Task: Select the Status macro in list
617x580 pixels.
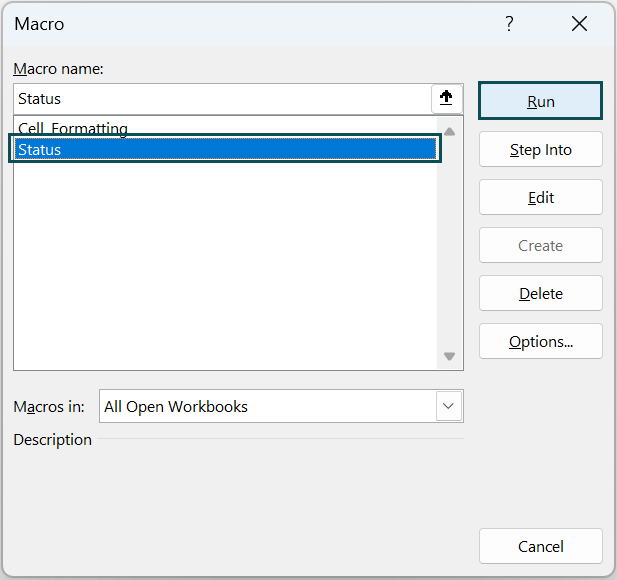Action: (x=225, y=149)
